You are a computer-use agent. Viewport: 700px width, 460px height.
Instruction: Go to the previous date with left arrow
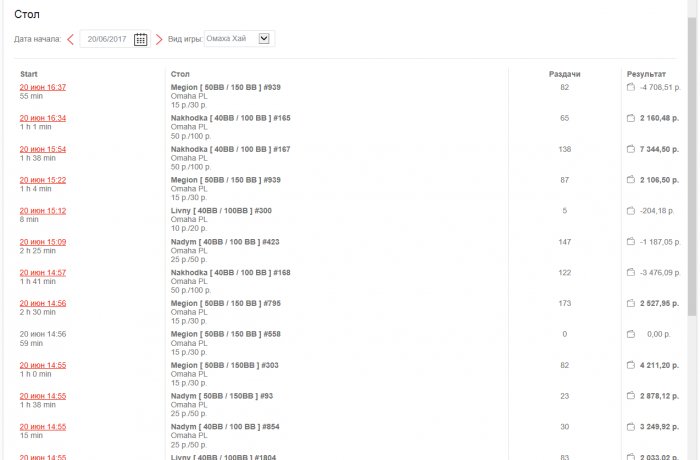[71, 39]
